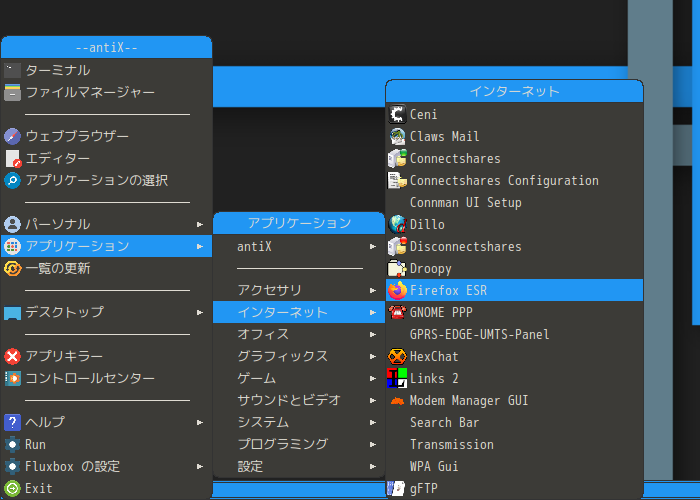
Task: Expand the Fluxbox の設定 submenu arrow
Action: (x=200, y=467)
